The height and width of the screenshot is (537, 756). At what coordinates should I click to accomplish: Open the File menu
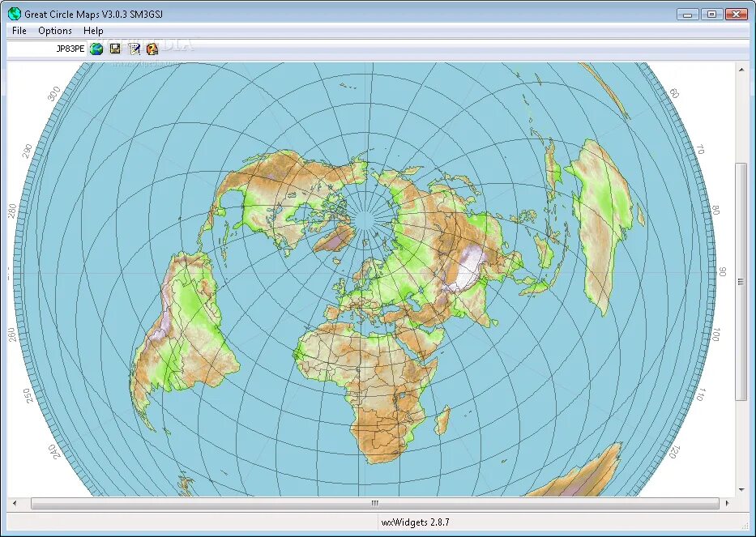[19, 30]
